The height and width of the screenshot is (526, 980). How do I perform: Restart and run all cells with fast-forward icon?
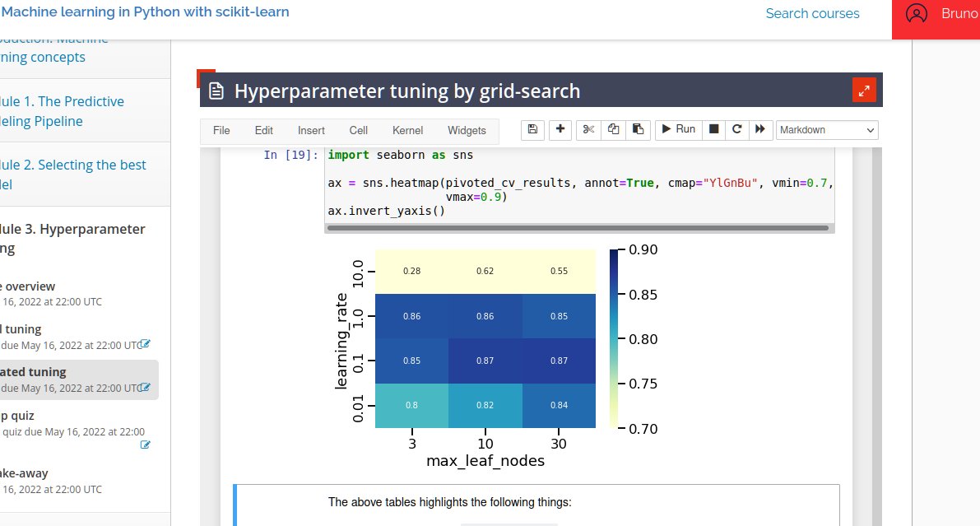[759, 129]
